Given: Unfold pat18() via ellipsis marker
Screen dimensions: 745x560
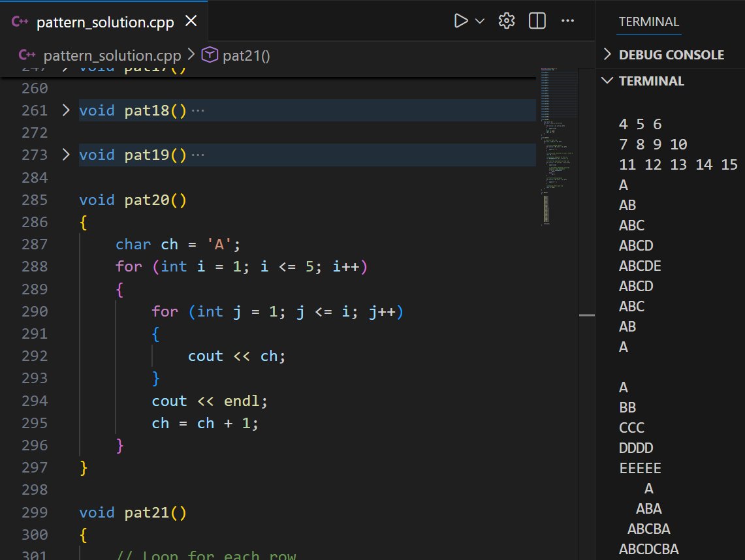Looking at the screenshot, I should [x=198, y=111].
